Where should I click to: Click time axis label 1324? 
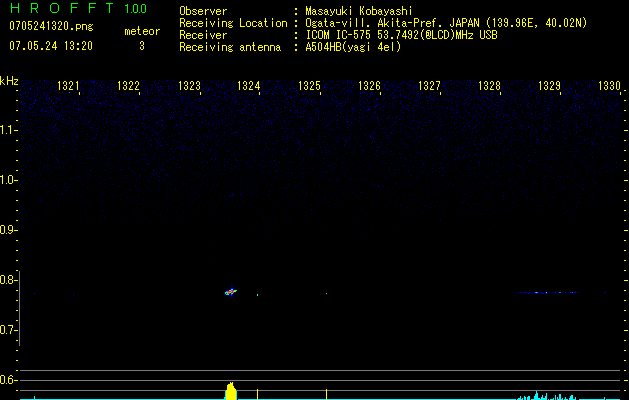click(249, 86)
